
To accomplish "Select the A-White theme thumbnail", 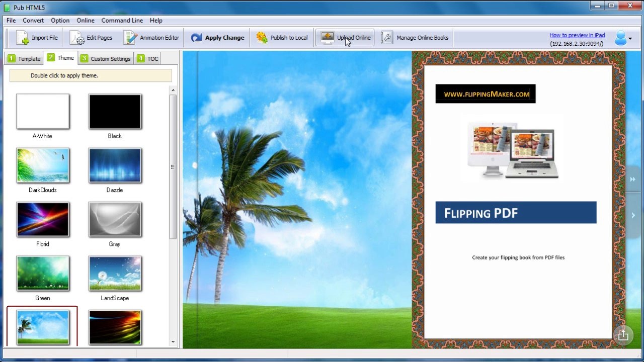I will pyautogui.click(x=43, y=111).
